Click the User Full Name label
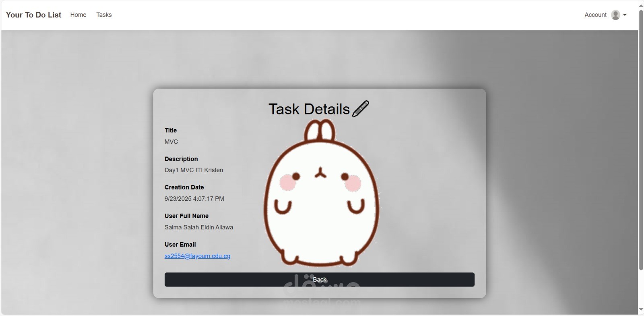This screenshot has height=316, width=644. (186, 216)
